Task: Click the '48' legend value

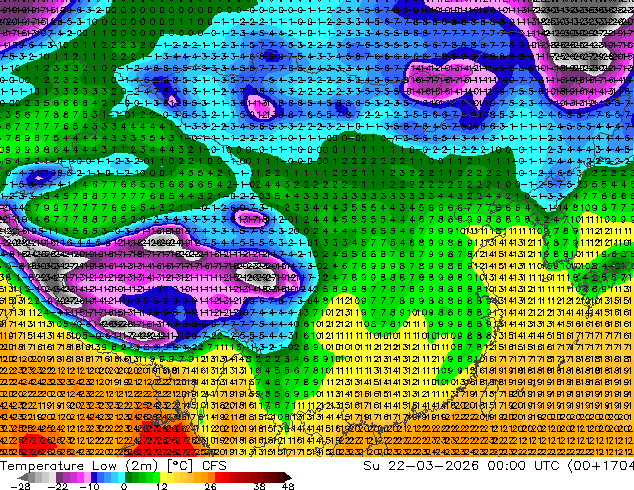Action: 288,486
